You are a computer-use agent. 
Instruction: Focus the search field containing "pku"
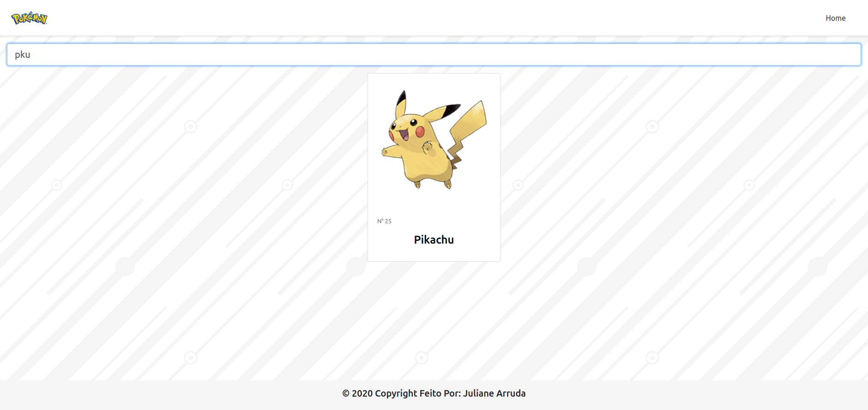tap(434, 55)
